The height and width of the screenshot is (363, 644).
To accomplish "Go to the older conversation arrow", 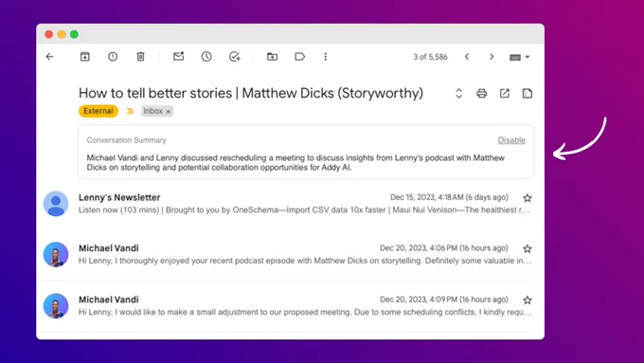I will (492, 57).
